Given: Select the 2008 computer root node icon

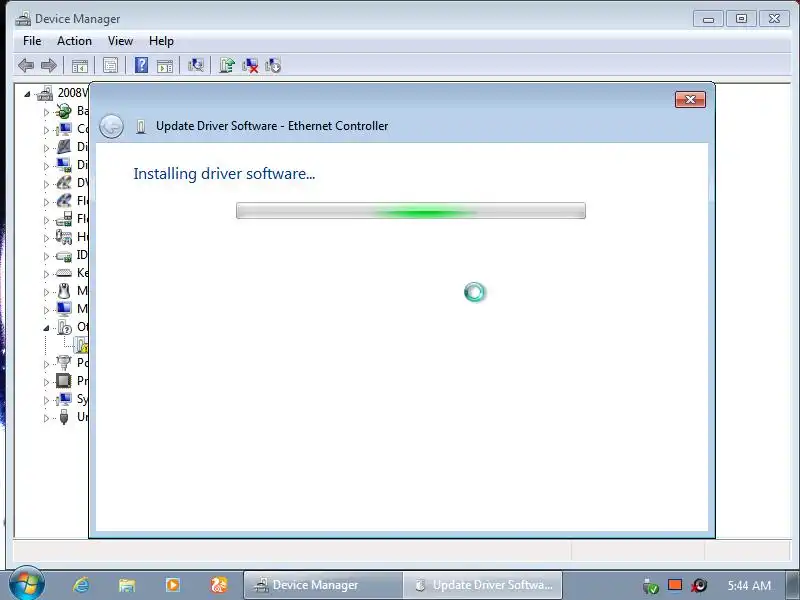Looking at the screenshot, I should tap(45, 93).
